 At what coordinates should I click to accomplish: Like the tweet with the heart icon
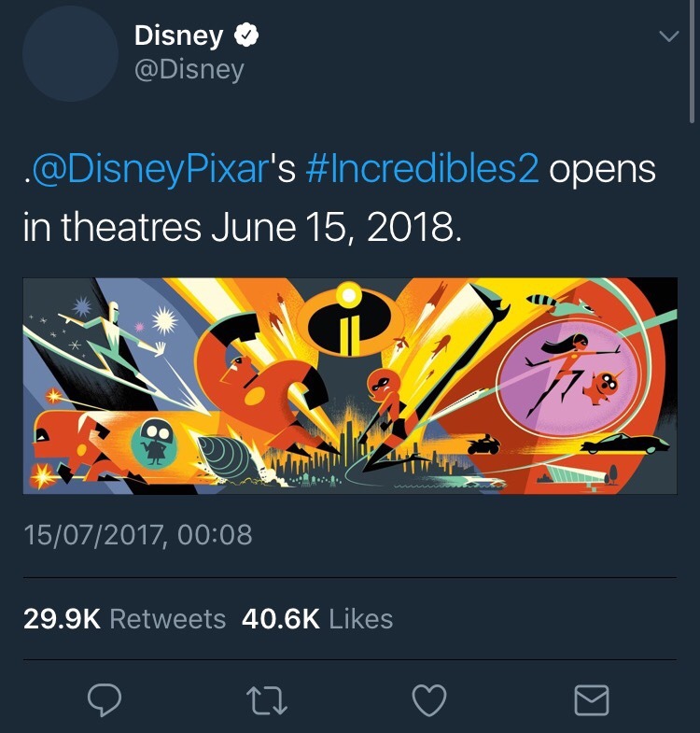(429, 699)
